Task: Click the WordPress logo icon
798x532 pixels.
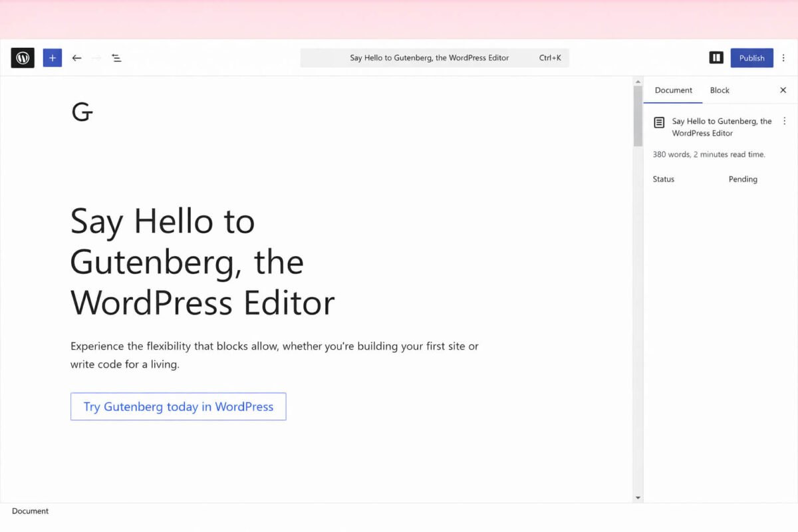Action: [x=23, y=58]
